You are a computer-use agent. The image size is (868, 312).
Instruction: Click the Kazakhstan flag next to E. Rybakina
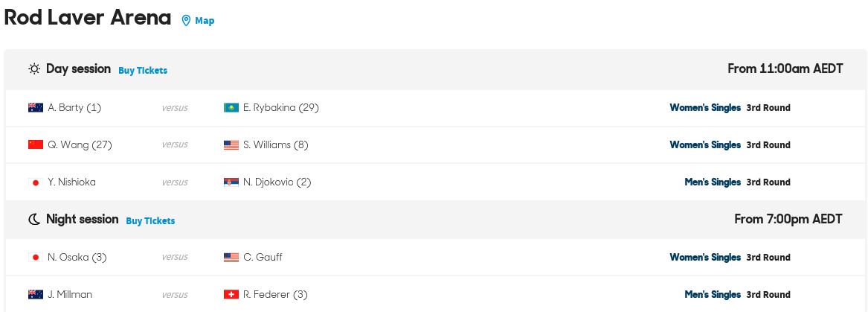tap(231, 107)
